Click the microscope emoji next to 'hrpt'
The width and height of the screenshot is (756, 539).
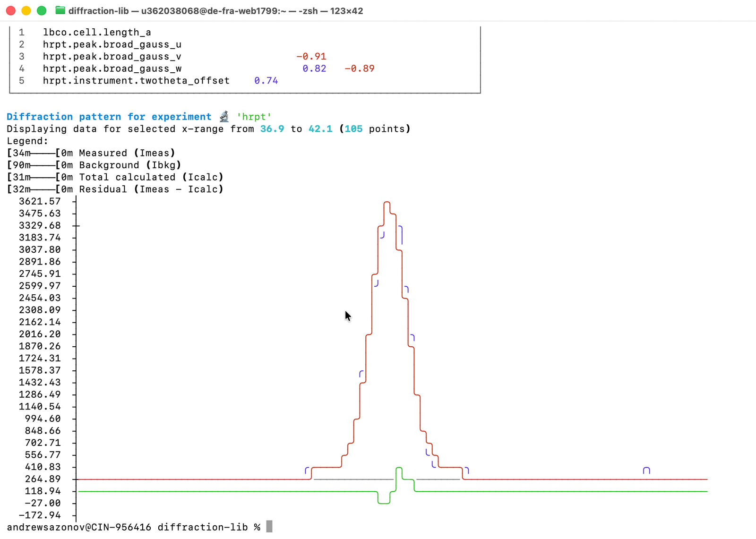224,117
